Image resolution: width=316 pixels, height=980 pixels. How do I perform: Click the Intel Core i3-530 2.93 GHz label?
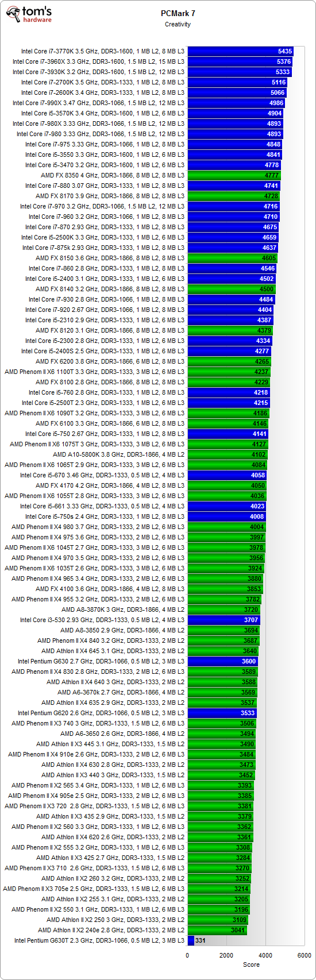102,620
